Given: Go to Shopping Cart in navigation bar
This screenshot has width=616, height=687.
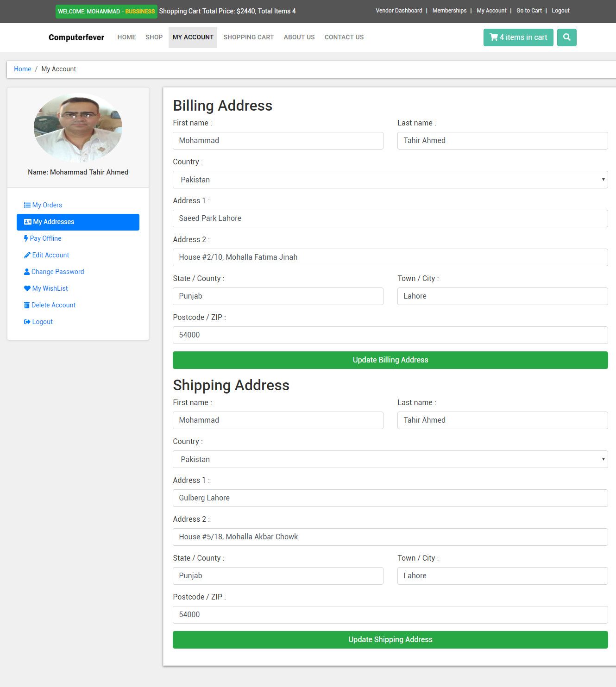Looking at the screenshot, I should 248,37.
